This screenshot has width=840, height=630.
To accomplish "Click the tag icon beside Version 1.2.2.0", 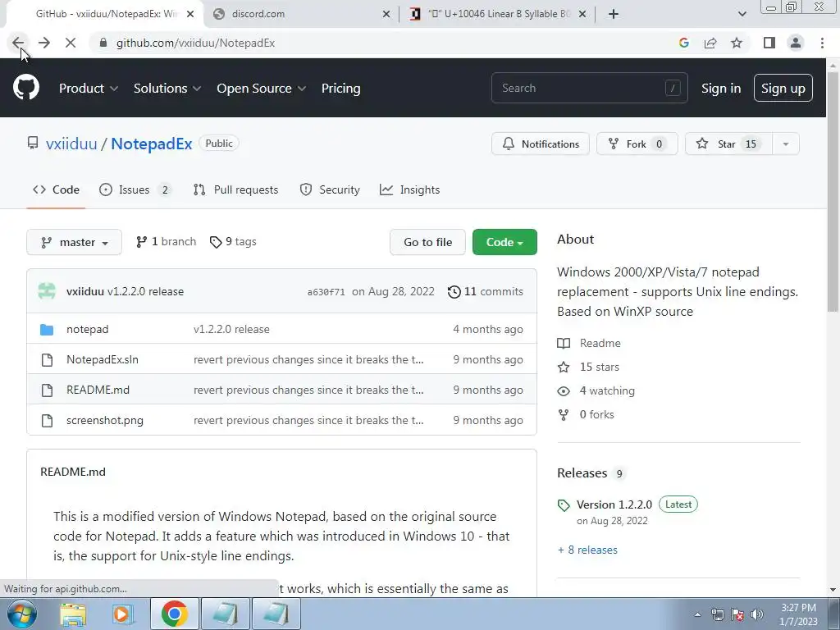I will point(563,505).
